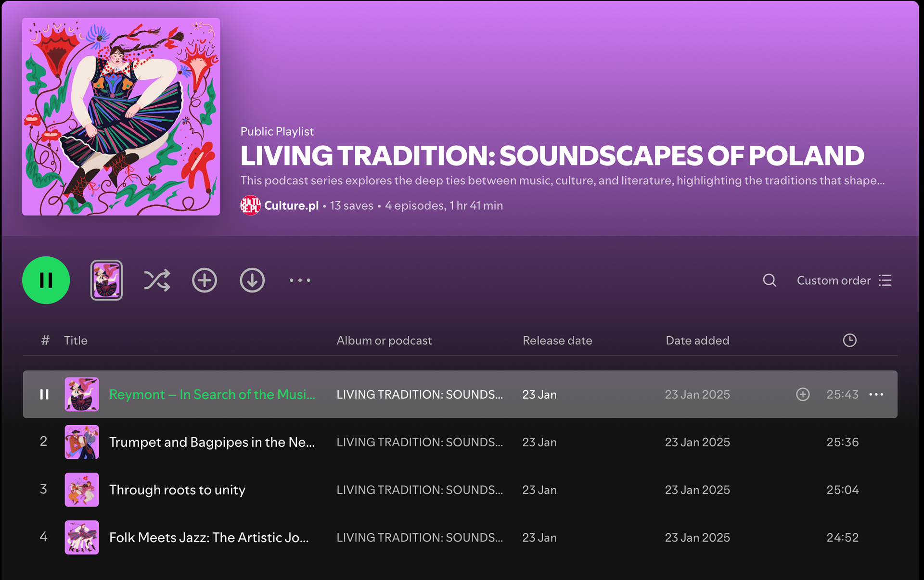Image resolution: width=924 pixels, height=580 pixels.
Task: Open the Reymont – In Search episode title
Action: tap(212, 394)
